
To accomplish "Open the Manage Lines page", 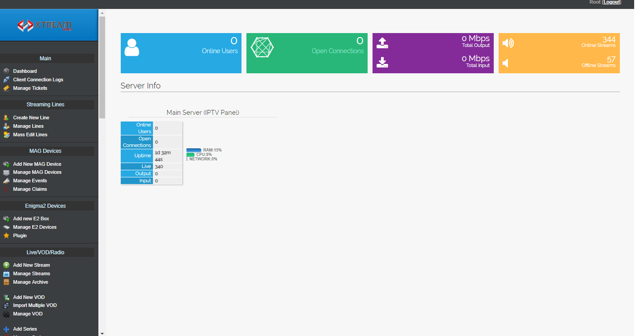I will (28, 126).
